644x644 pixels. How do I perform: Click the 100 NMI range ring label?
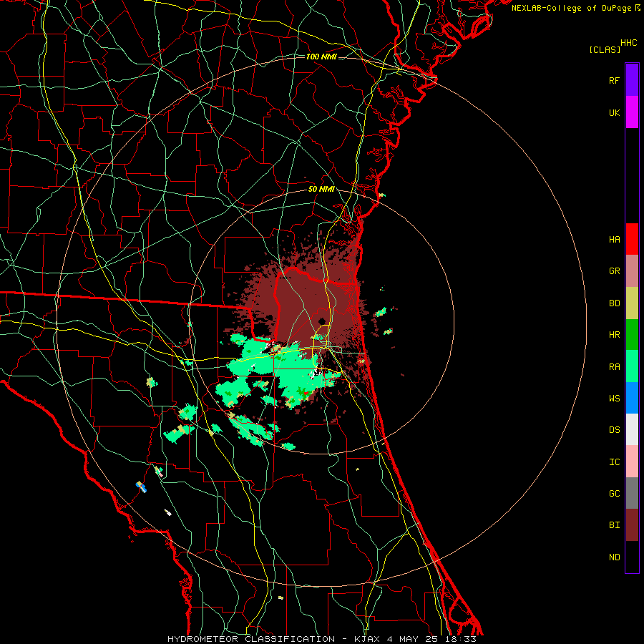click(321, 57)
